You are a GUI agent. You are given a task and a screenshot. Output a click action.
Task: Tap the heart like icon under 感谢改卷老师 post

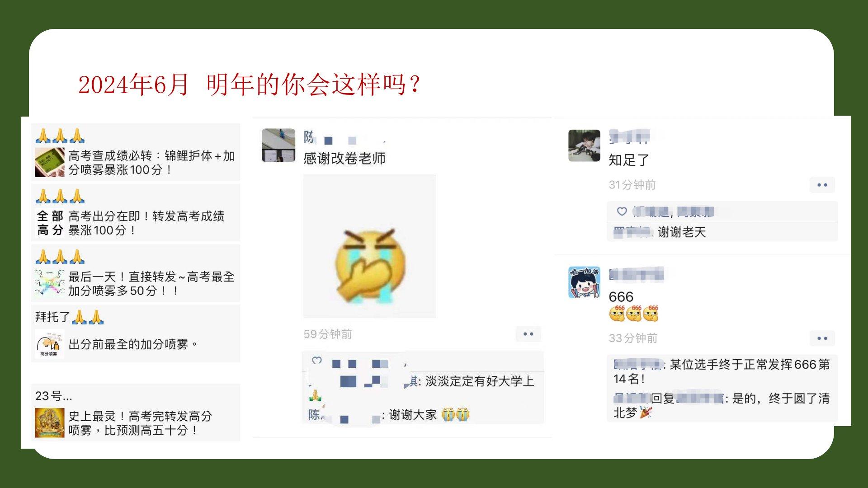(x=317, y=360)
